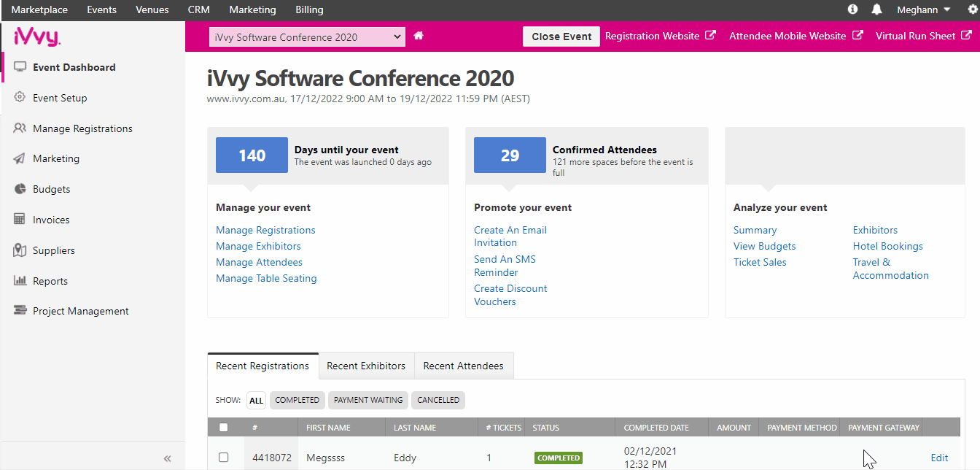Screen dimensions: 980x470
Task: Open the Venues menu
Action: click(x=152, y=10)
